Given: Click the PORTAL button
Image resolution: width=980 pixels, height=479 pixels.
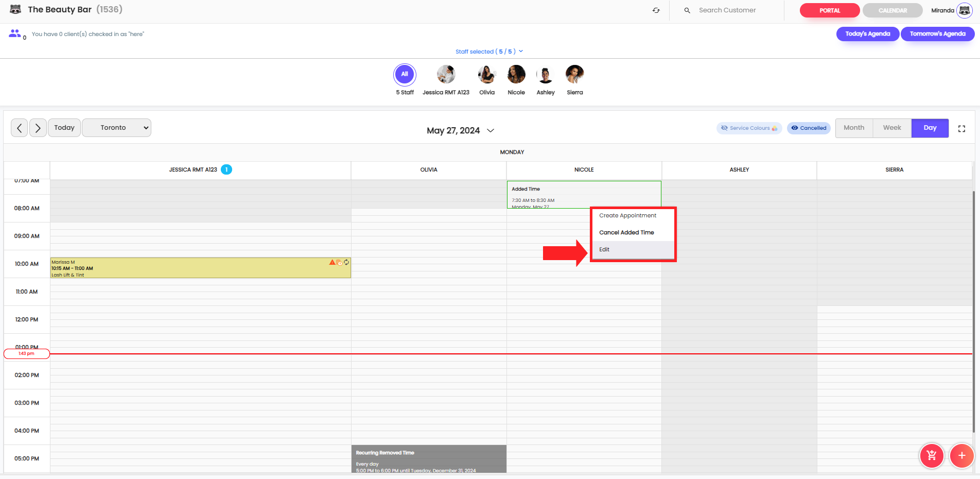Looking at the screenshot, I should 830,10.
